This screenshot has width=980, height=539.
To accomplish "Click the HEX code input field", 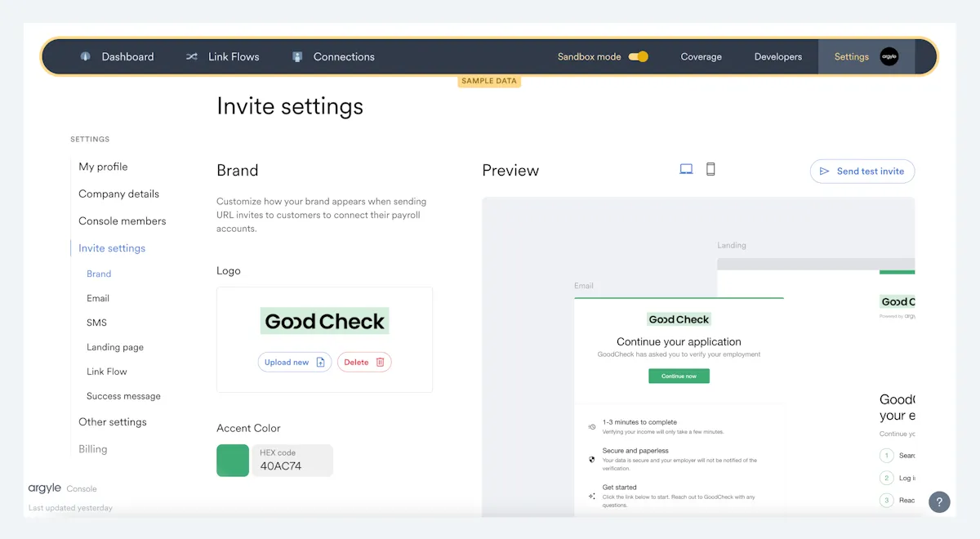I will (292, 466).
